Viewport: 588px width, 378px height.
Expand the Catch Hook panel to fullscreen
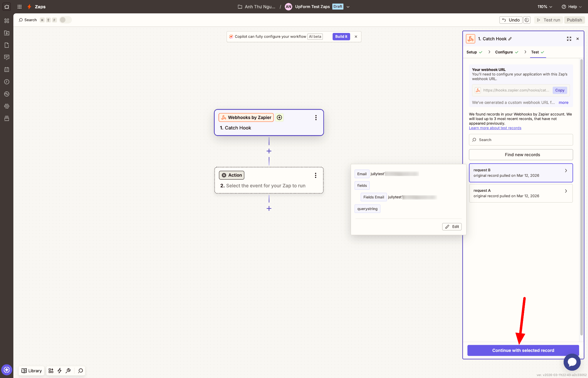(569, 39)
